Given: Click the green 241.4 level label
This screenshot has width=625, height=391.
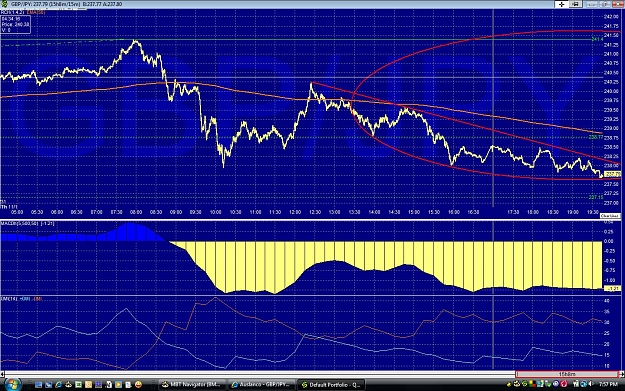Looking at the screenshot, I should pos(597,39).
